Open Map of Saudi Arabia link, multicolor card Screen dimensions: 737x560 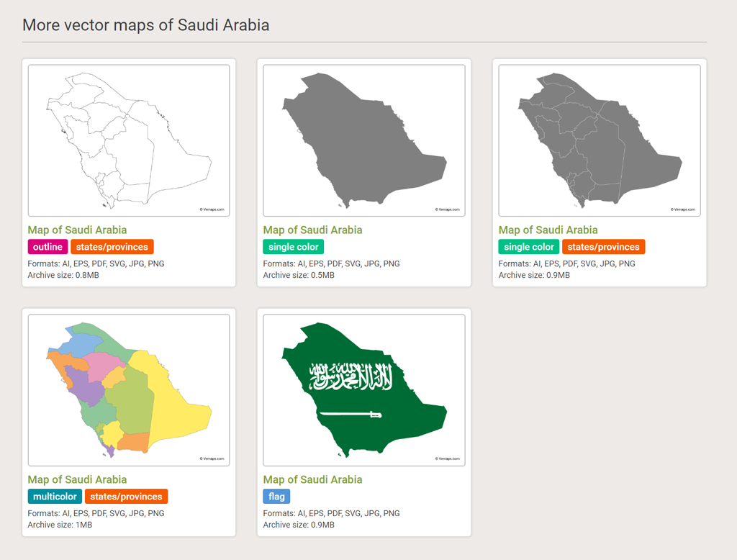pyautogui.click(x=77, y=479)
